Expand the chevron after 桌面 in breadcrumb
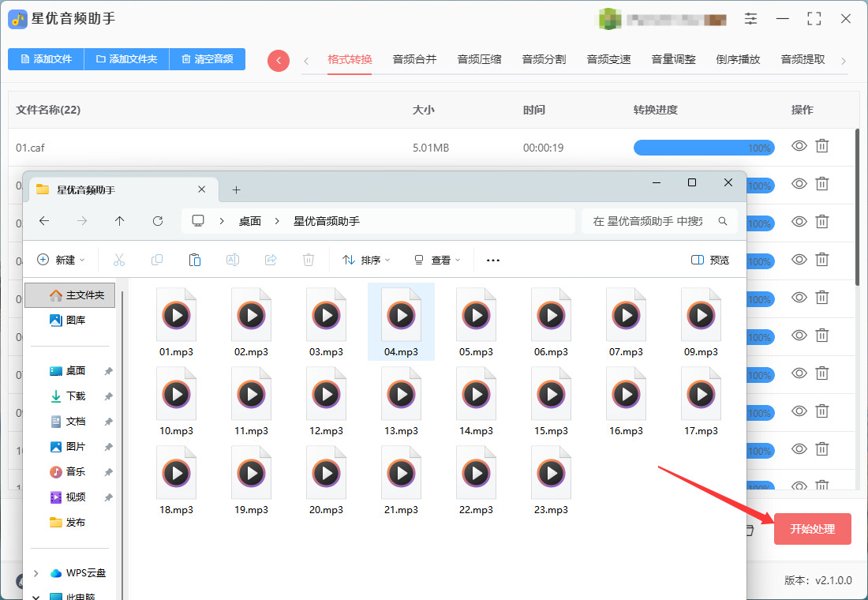Viewport: 868px width, 600px height. click(x=277, y=221)
